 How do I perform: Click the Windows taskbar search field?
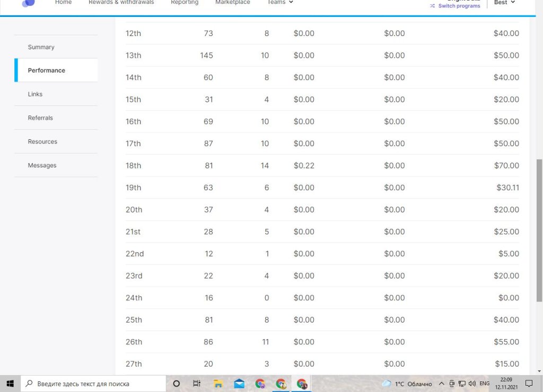[x=93, y=384]
